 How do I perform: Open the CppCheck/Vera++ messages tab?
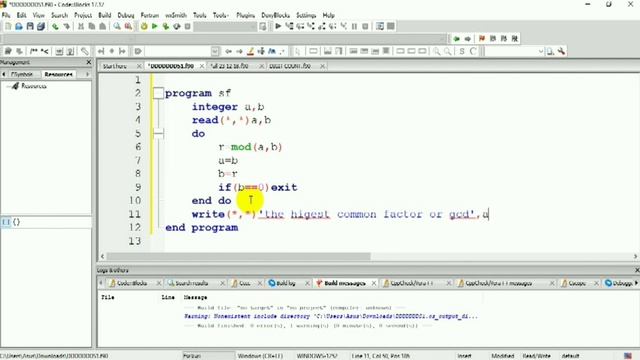[498, 283]
